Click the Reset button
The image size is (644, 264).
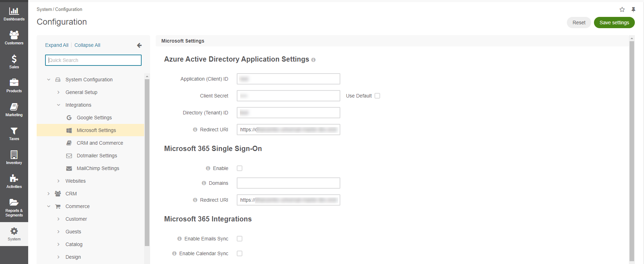click(x=579, y=23)
